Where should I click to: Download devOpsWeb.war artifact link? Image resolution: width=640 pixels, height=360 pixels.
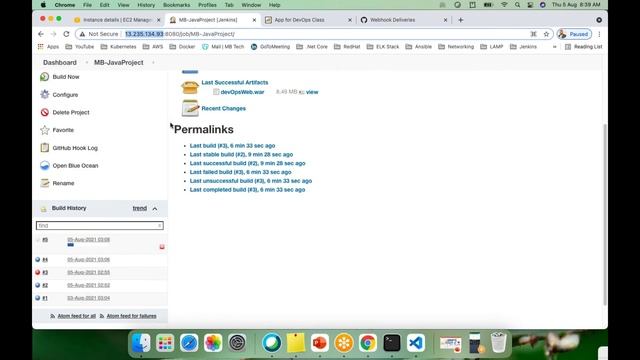point(242,92)
